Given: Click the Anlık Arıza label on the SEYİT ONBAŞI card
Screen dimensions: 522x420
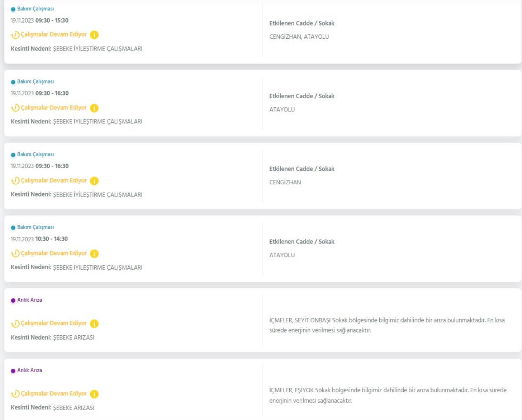Looking at the screenshot, I should click(x=30, y=300).
